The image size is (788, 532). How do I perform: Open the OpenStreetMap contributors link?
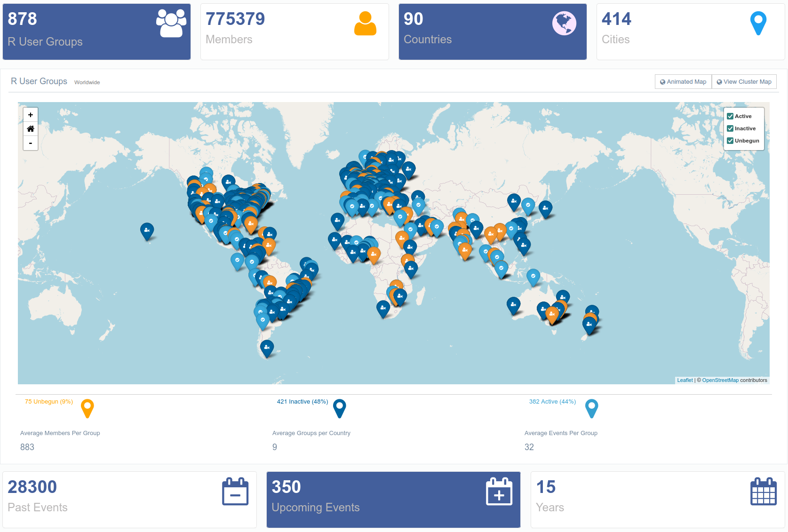point(720,380)
